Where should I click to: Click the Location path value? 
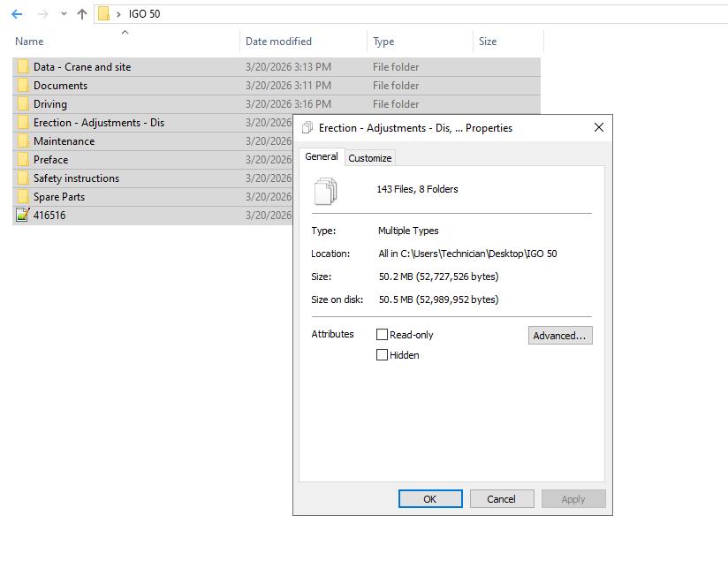[x=467, y=254]
